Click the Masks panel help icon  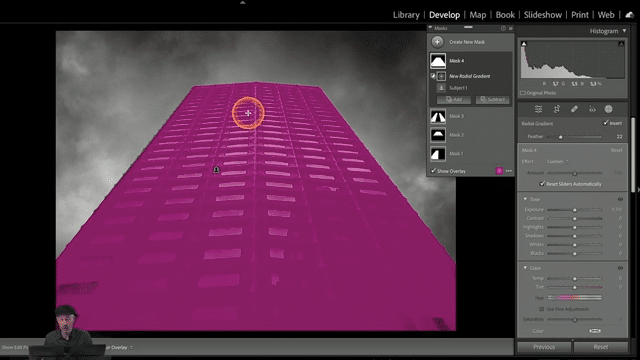click(503, 28)
